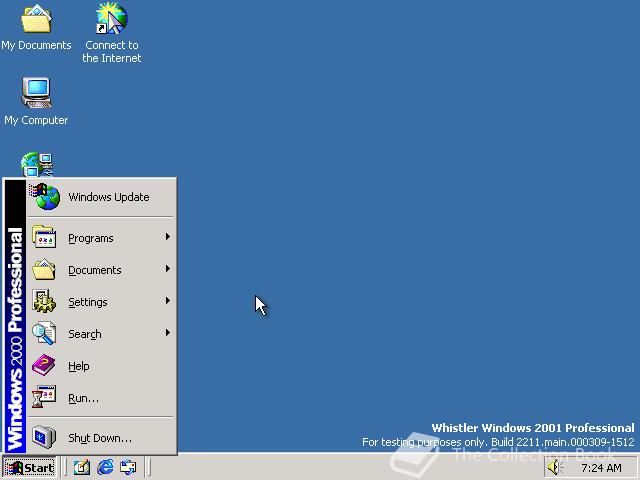Click the My Documents label text
The image size is (640, 480).
coord(36,45)
